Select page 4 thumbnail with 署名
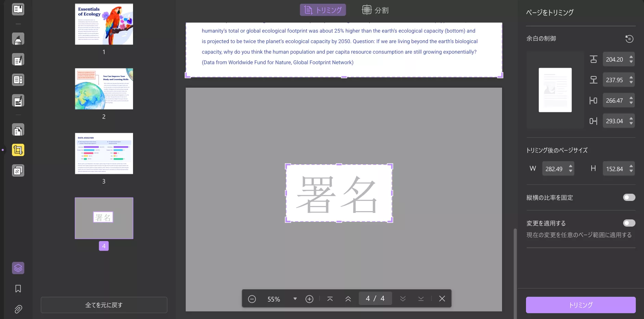The image size is (644, 319). 104,218
